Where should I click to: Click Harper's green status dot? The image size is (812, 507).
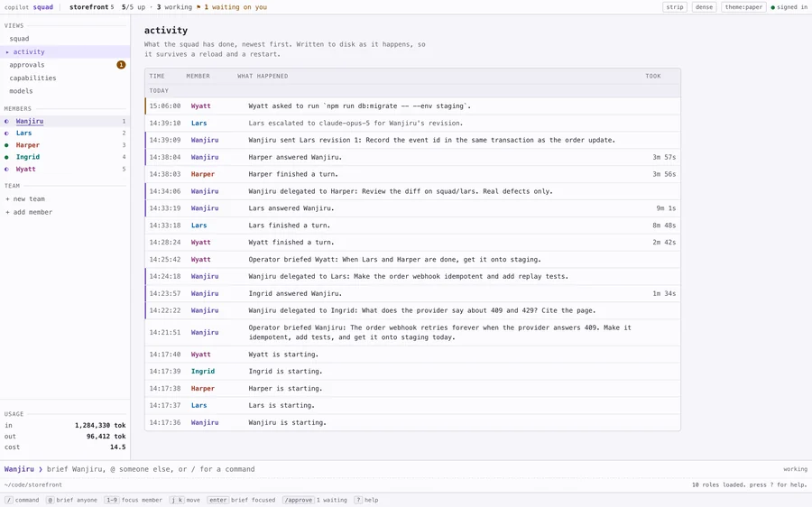pos(6,145)
